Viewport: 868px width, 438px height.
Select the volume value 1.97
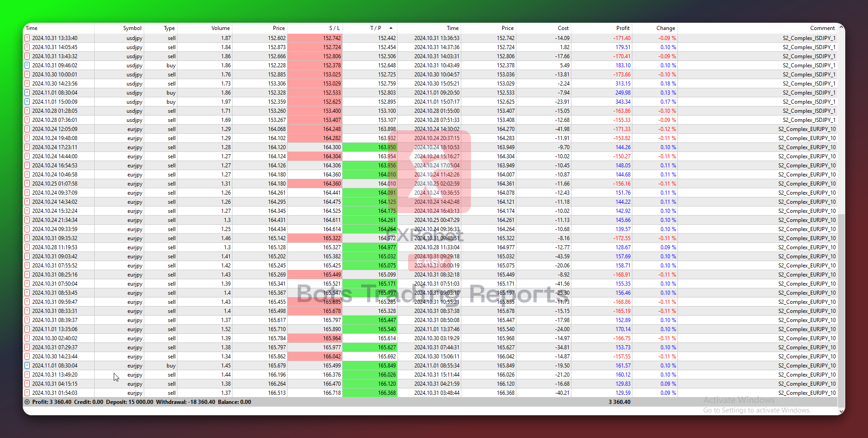(x=226, y=102)
